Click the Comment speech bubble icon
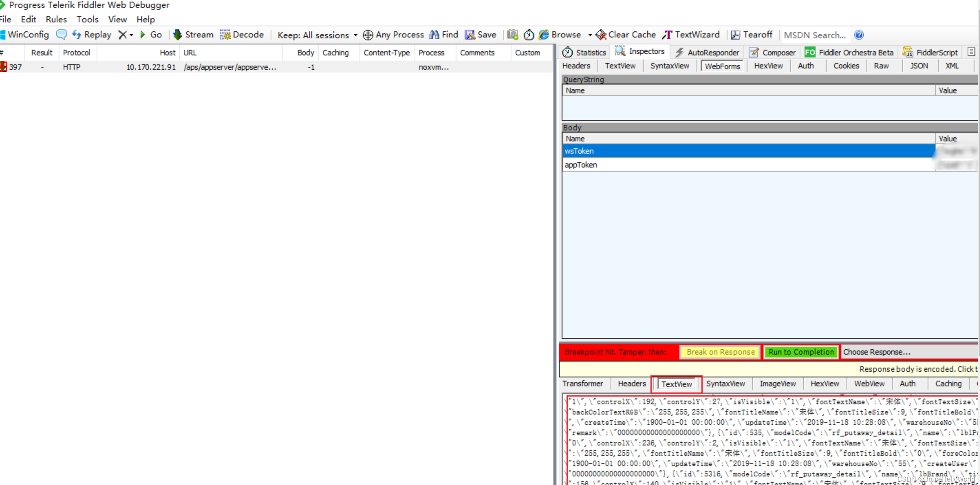Screen dimensions: 980x485 click(61, 35)
